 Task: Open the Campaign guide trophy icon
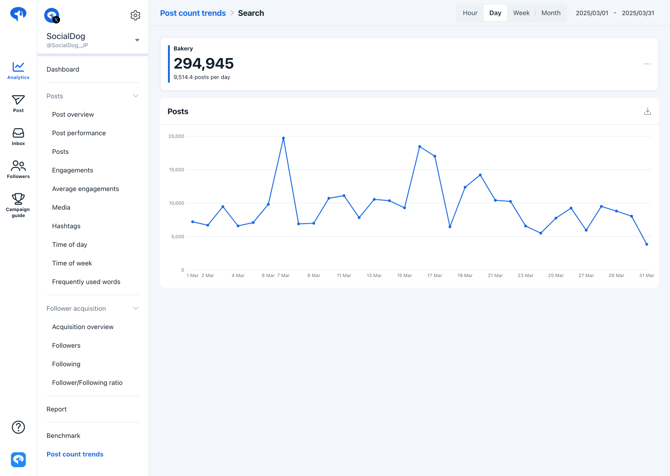tap(18, 204)
